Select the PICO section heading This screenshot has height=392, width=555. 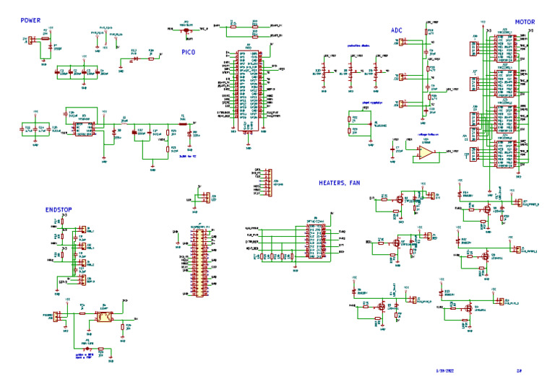(189, 52)
